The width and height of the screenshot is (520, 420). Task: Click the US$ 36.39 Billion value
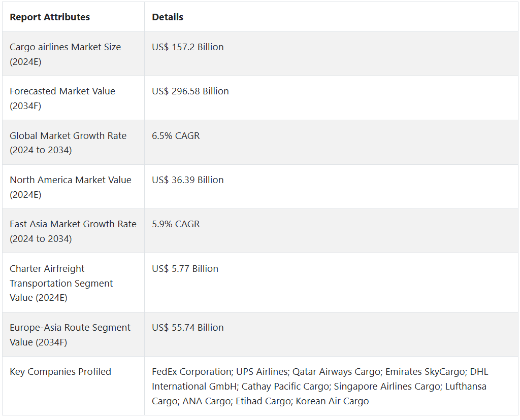(188, 180)
